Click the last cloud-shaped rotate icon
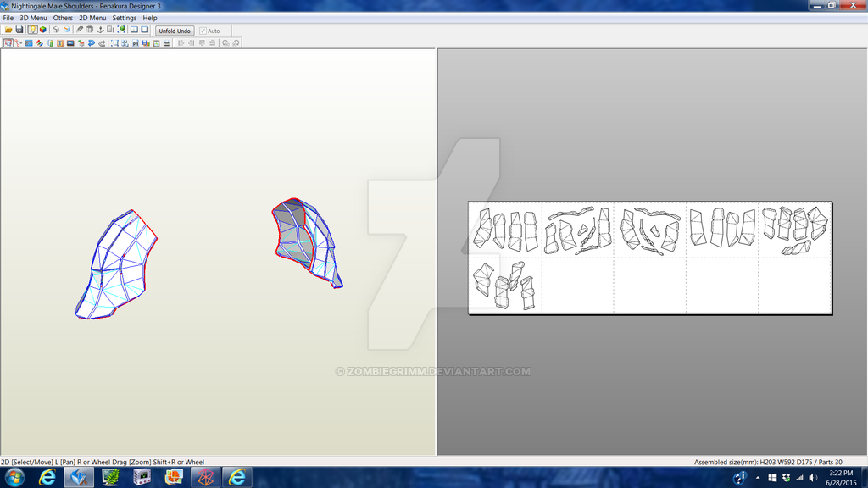The image size is (868, 488). point(236,42)
